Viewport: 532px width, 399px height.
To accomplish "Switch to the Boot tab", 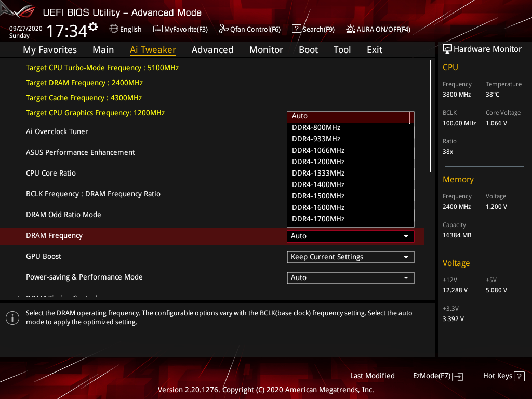I will [309, 50].
